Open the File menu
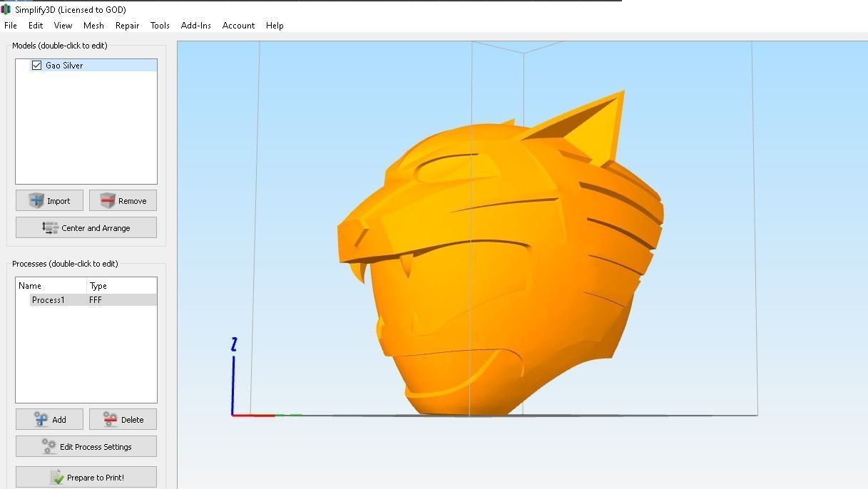Image resolution: width=868 pixels, height=489 pixels. [11, 25]
